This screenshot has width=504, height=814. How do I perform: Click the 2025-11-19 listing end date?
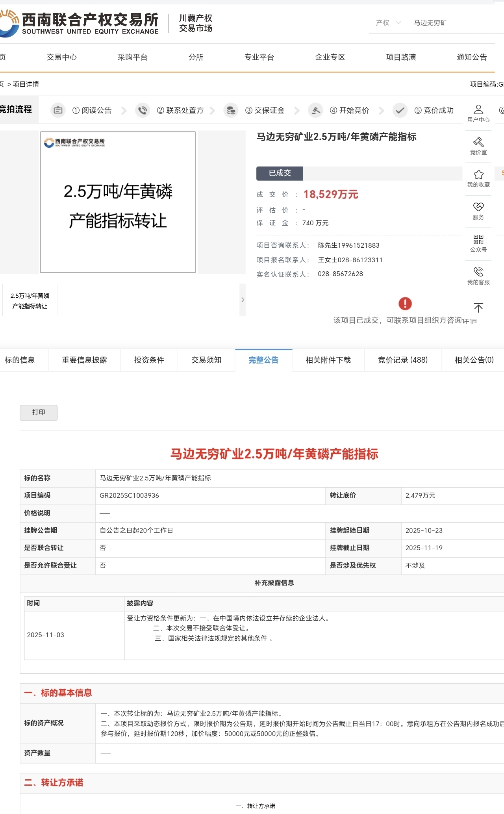pos(424,548)
